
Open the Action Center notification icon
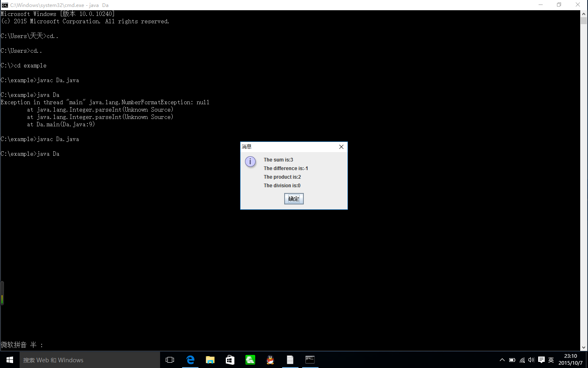541,360
